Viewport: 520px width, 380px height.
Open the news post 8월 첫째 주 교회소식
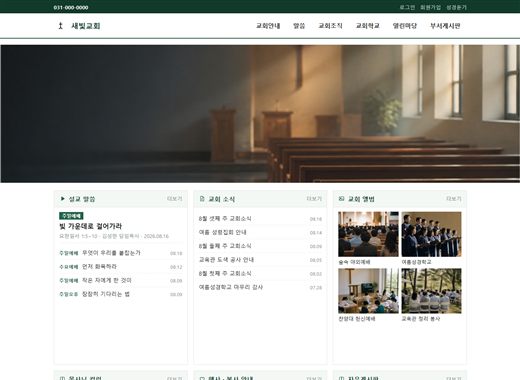point(225,273)
